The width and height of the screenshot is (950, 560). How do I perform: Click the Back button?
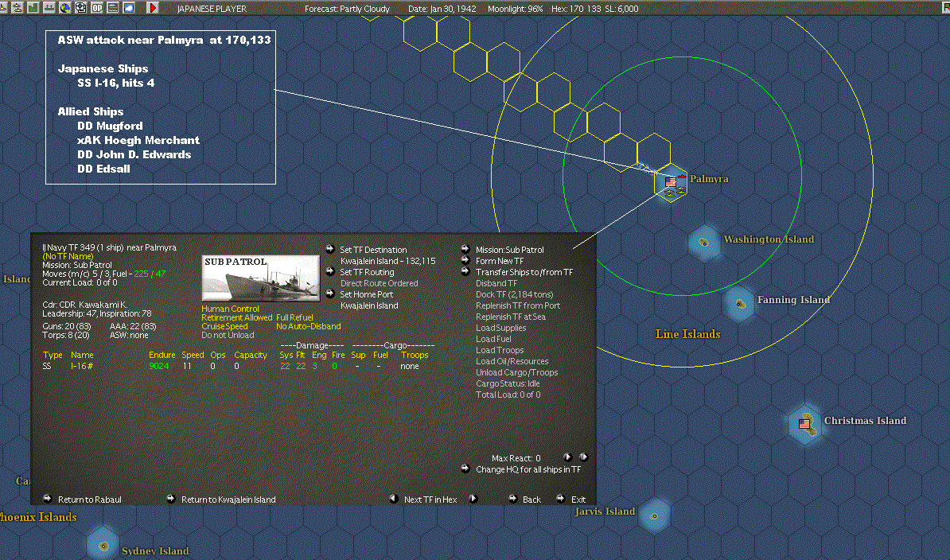click(531, 500)
